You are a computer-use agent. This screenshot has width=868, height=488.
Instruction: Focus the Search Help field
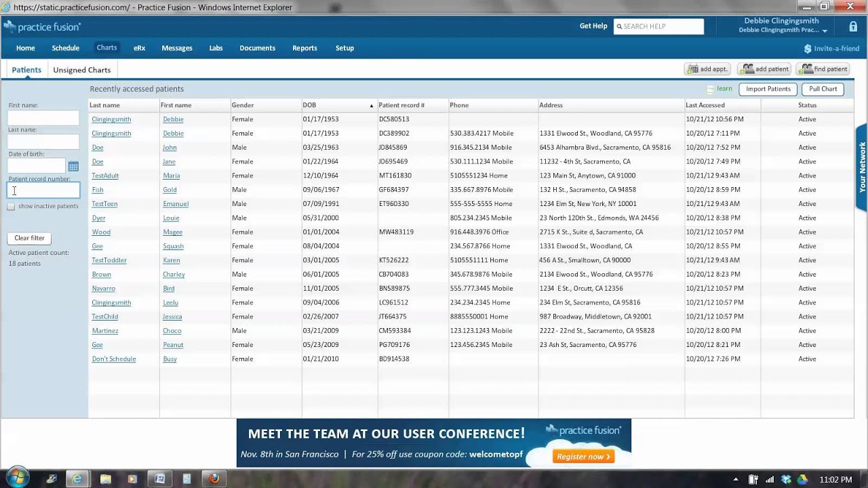658,26
